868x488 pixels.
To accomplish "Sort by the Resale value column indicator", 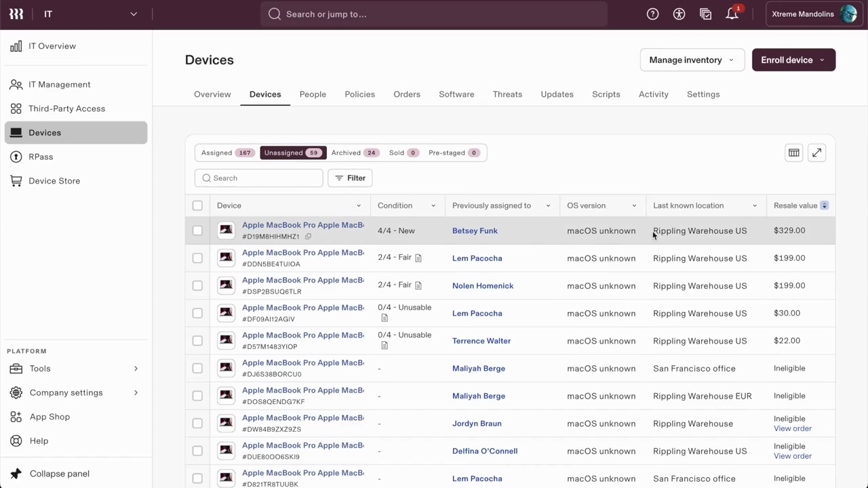I will 824,205.
